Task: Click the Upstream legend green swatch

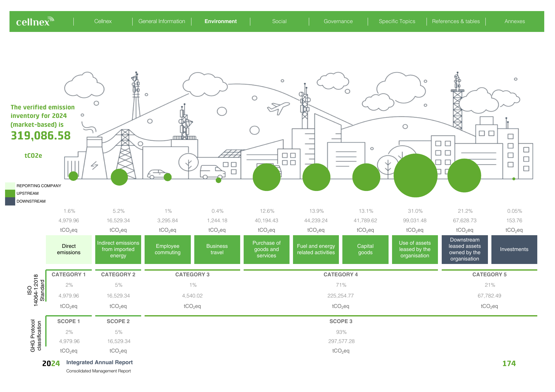Action: tap(10, 193)
